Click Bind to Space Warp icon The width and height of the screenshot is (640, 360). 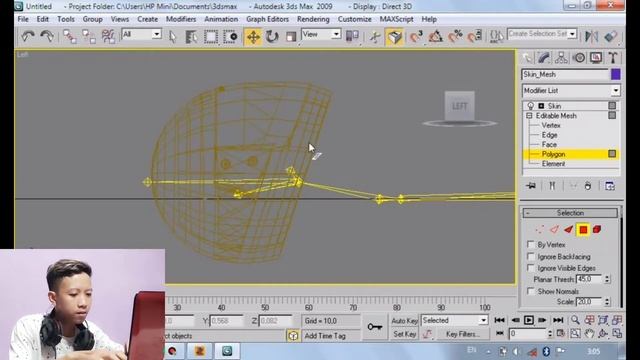(x=108, y=36)
